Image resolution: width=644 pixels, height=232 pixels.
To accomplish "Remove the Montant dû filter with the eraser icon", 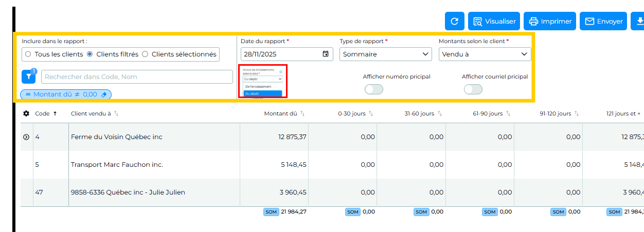I will [x=103, y=94].
